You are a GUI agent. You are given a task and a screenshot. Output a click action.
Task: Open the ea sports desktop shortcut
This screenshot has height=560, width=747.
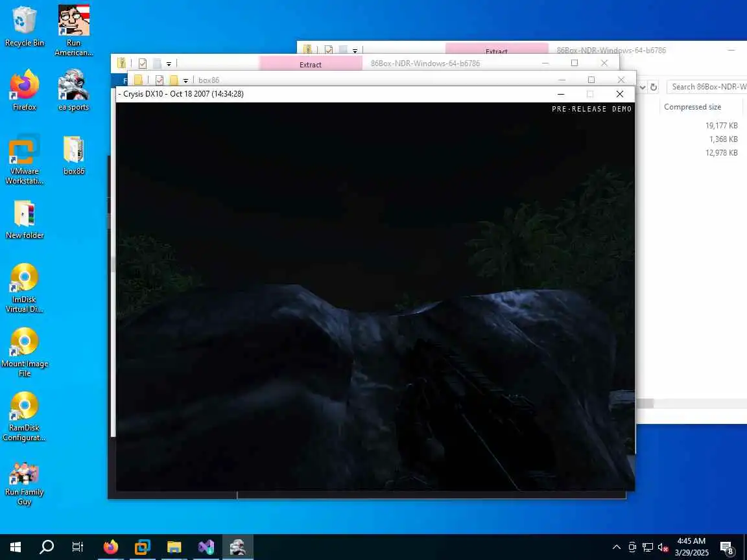click(73, 91)
